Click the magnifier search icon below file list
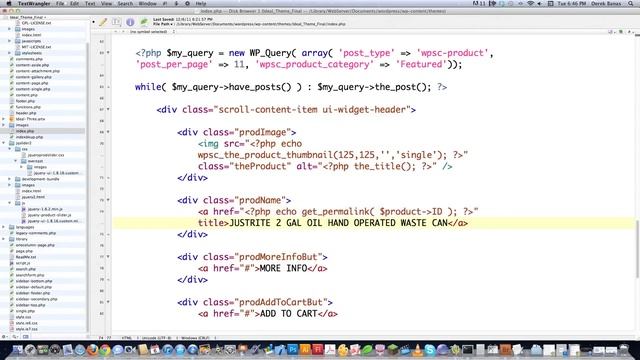This screenshot has width=640, height=360. click(x=15, y=337)
